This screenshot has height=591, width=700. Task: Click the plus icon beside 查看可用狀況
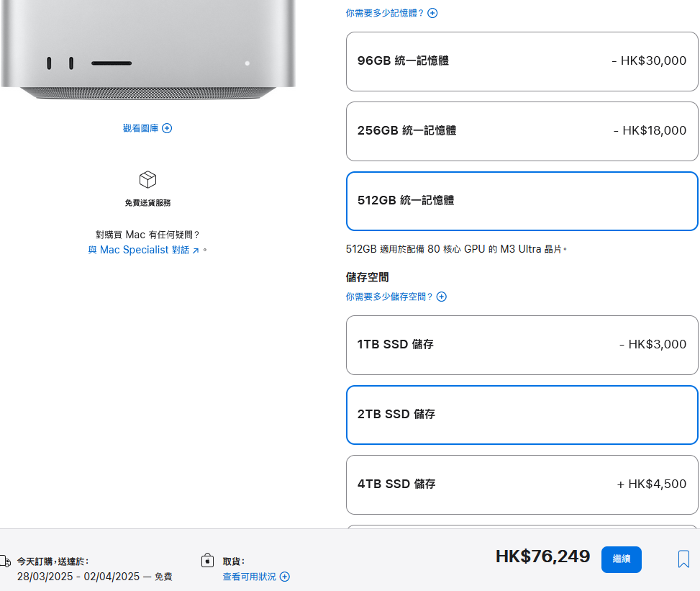point(285,577)
